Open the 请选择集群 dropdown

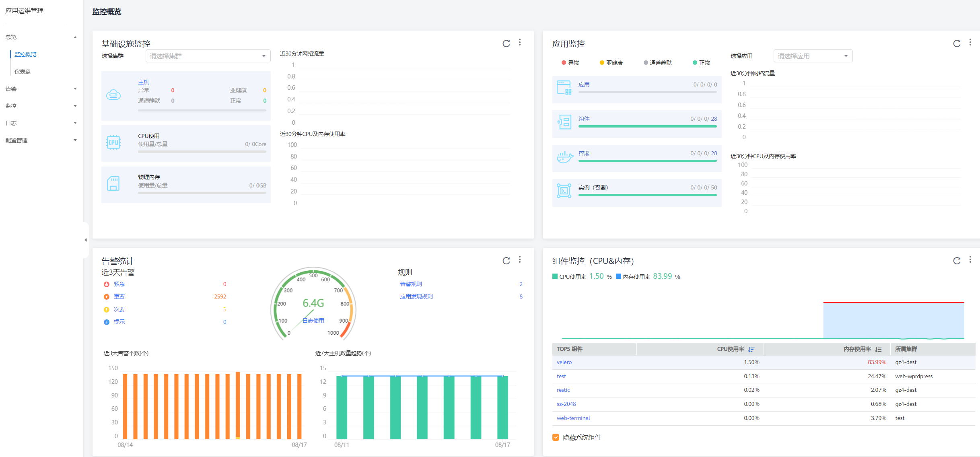coord(208,56)
